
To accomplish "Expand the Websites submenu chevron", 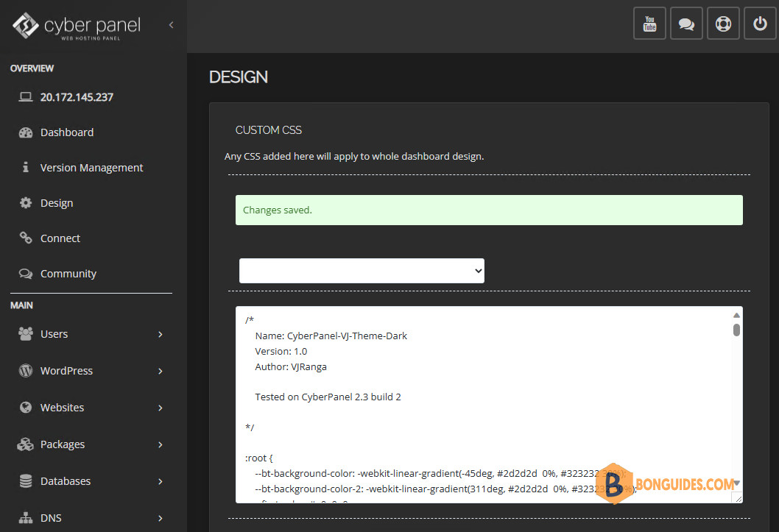I will pyautogui.click(x=160, y=408).
